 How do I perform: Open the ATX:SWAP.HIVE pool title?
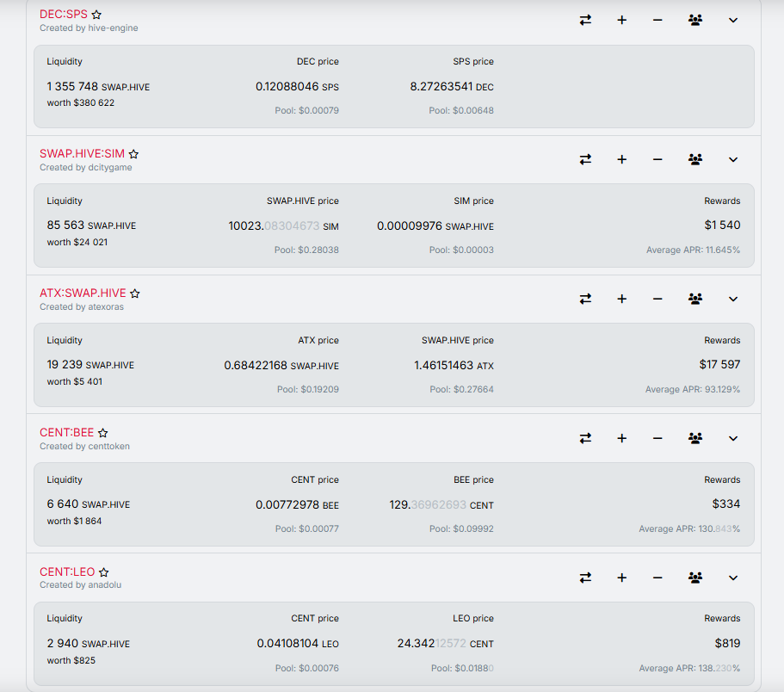pyautogui.click(x=83, y=293)
